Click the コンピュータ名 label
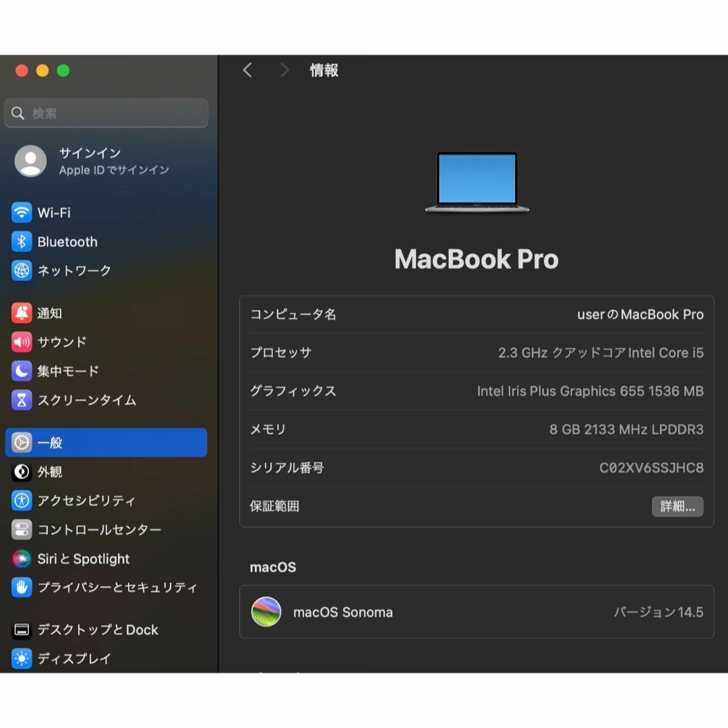 293,314
